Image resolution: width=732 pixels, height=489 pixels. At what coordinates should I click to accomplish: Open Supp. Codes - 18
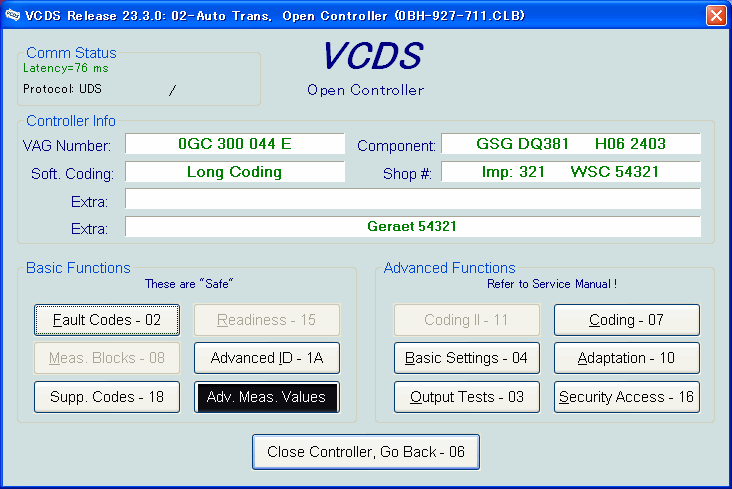[x=107, y=397]
